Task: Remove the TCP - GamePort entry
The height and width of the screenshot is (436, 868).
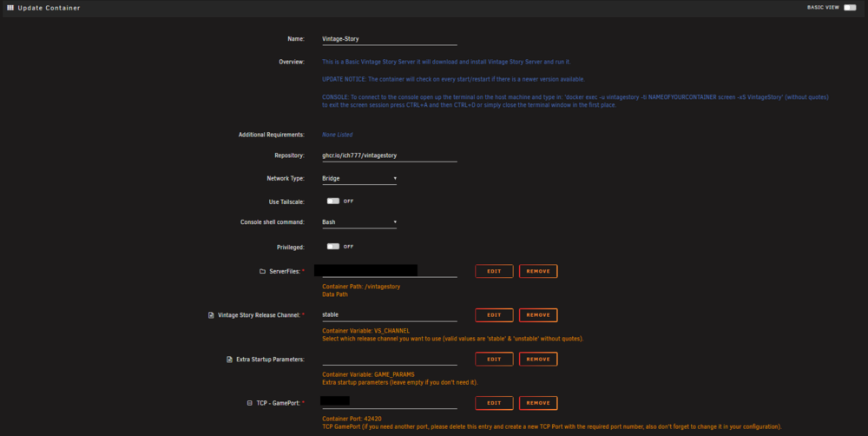Action: click(x=538, y=403)
